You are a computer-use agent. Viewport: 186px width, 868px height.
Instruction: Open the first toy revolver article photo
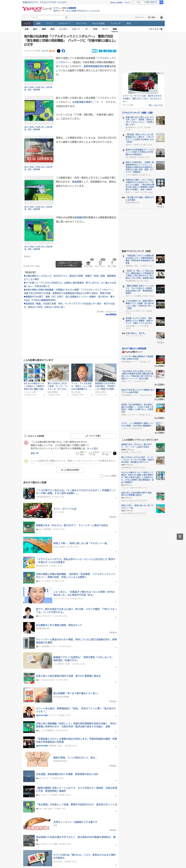[39, 71]
